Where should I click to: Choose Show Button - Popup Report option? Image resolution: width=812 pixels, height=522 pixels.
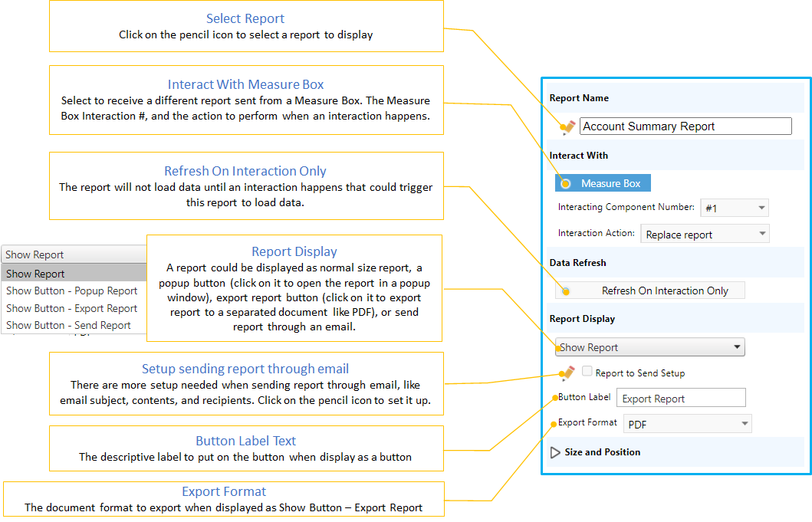tap(72, 291)
